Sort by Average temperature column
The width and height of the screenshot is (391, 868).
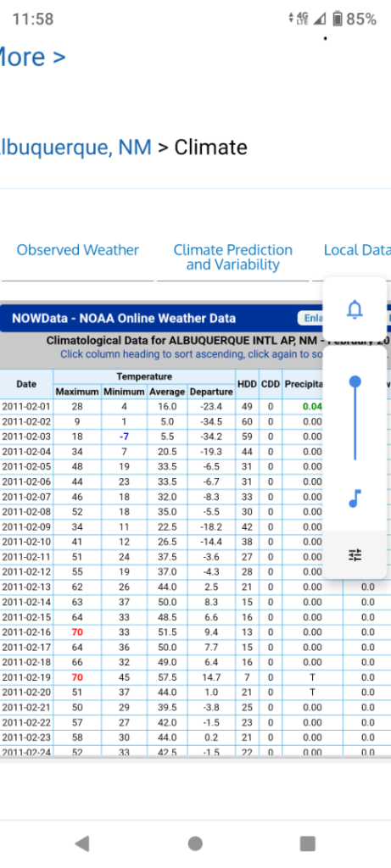click(167, 392)
